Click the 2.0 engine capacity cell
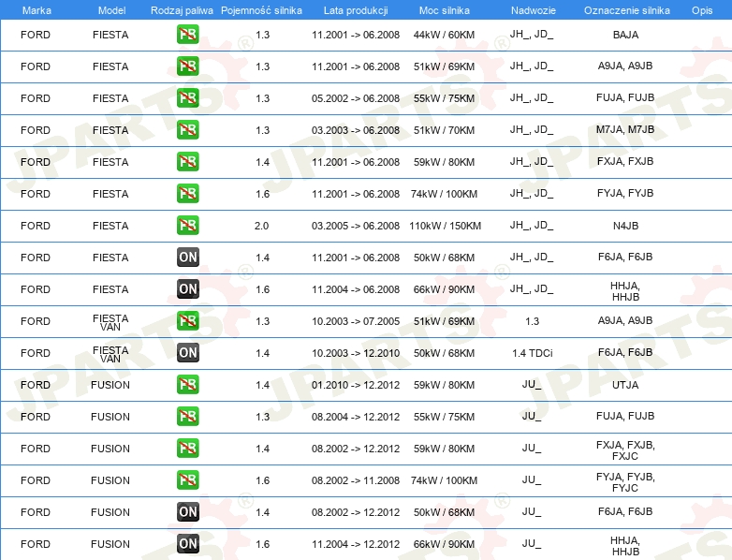 click(261, 226)
